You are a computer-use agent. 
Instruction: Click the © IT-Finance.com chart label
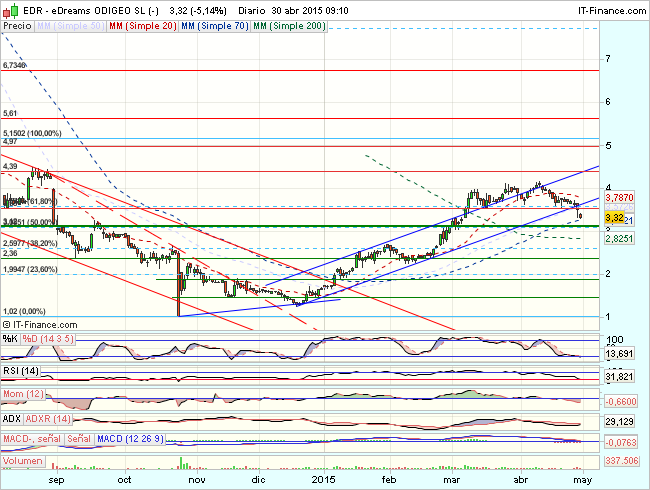click(x=40, y=325)
